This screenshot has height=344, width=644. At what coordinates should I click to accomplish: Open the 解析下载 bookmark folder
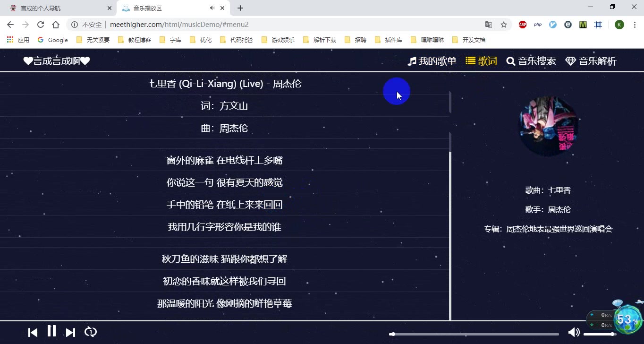[x=320, y=40]
